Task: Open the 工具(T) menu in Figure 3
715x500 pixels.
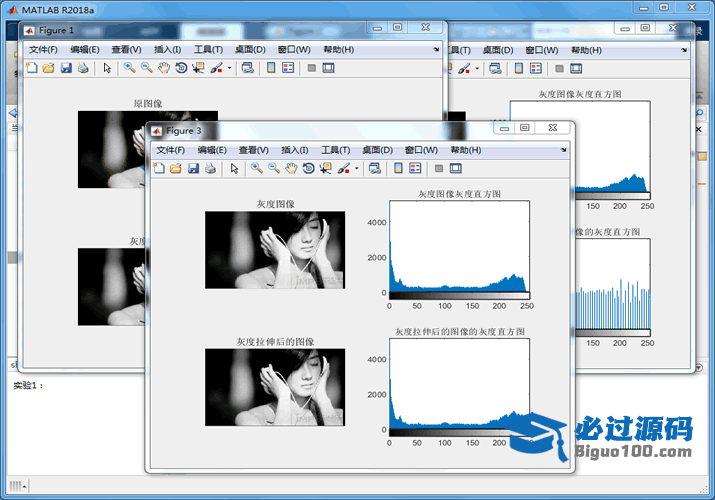Action: tap(335, 150)
